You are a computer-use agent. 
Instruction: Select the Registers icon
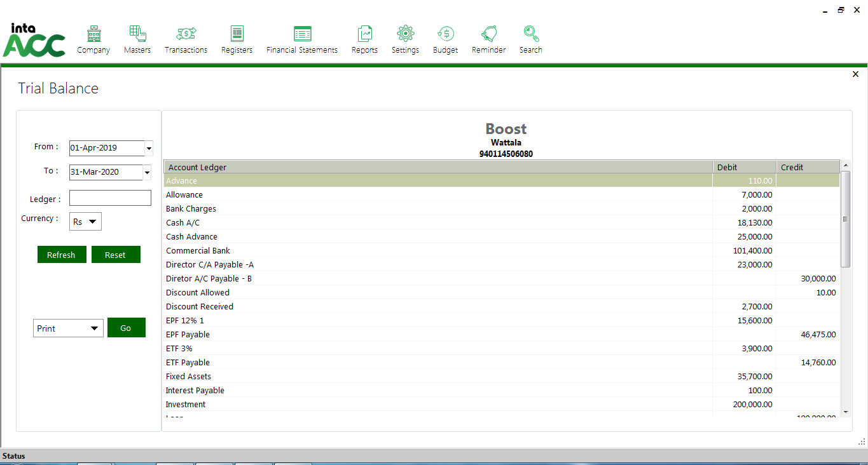(237, 34)
